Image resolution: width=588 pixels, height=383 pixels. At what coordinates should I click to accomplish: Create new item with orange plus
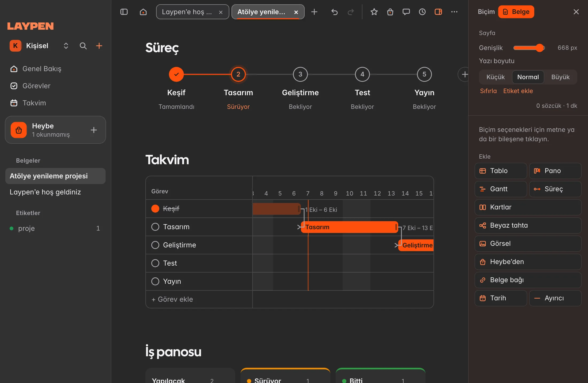[99, 46]
